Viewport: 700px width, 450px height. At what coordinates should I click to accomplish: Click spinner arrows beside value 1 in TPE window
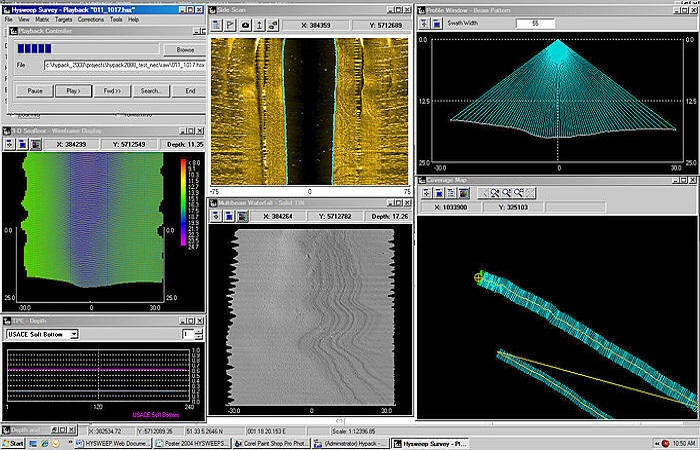click(x=199, y=334)
